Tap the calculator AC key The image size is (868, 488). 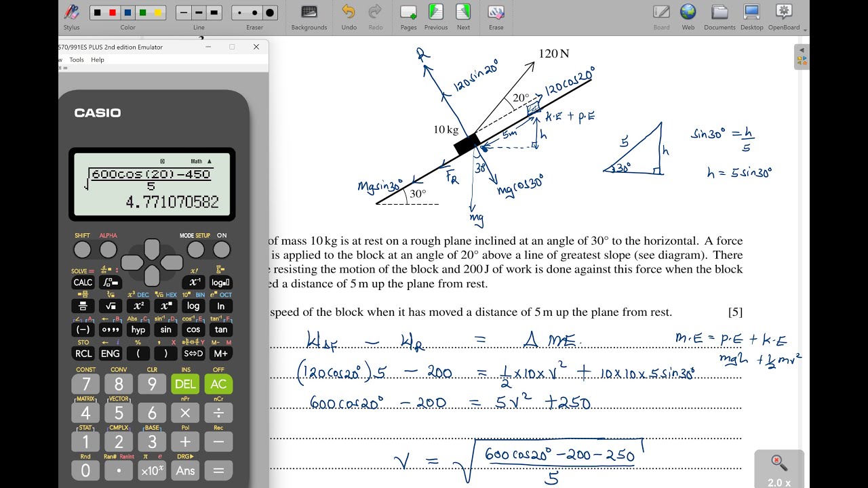[218, 384]
